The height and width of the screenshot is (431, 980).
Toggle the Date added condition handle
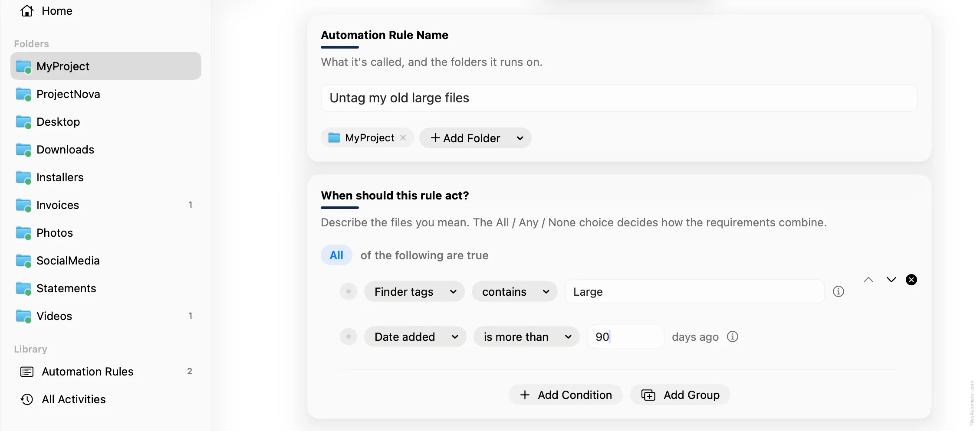point(349,336)
